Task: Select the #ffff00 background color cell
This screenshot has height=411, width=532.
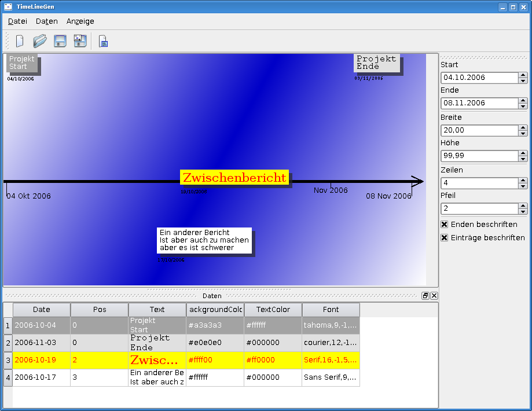Action: pos(215,360)
